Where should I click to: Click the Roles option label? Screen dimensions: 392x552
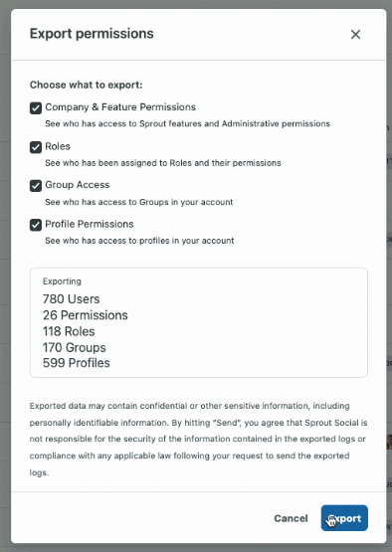58,146
